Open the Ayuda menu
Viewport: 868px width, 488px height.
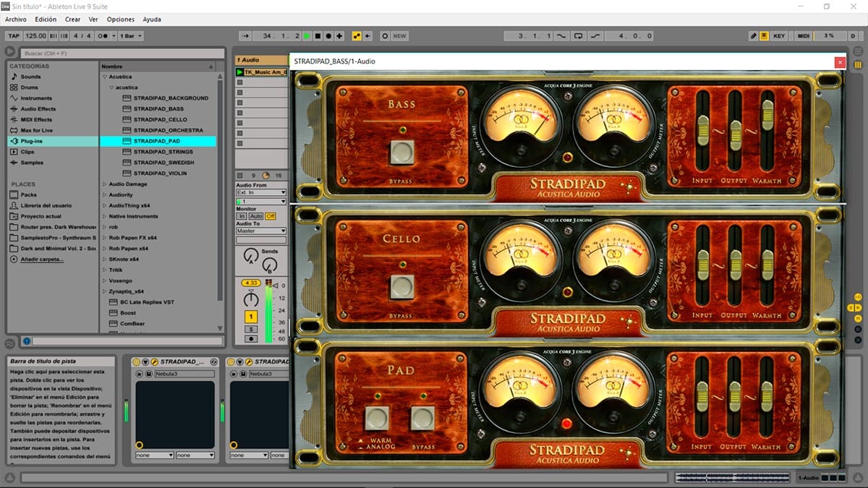[x=152, y=20]
